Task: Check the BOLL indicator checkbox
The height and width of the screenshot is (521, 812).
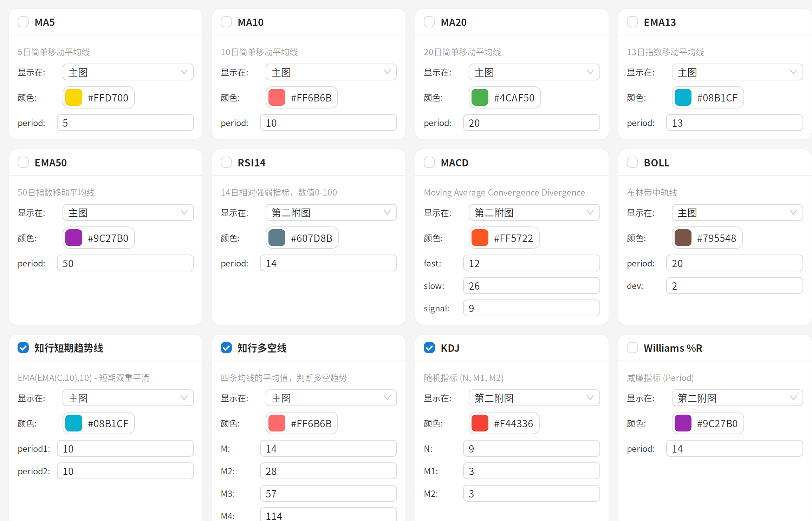Action: click(x=632, y=163)
